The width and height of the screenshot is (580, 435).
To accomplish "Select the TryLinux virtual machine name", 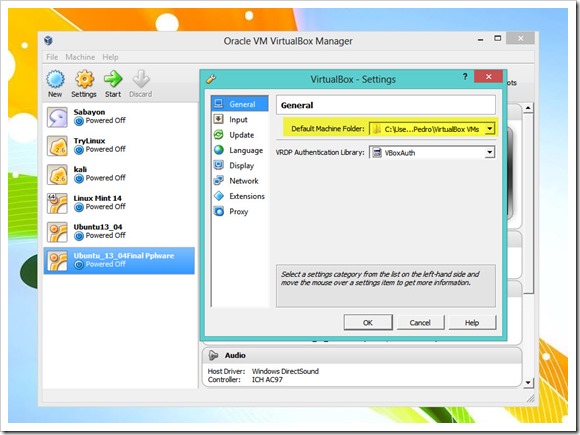I will pos(89,141).
